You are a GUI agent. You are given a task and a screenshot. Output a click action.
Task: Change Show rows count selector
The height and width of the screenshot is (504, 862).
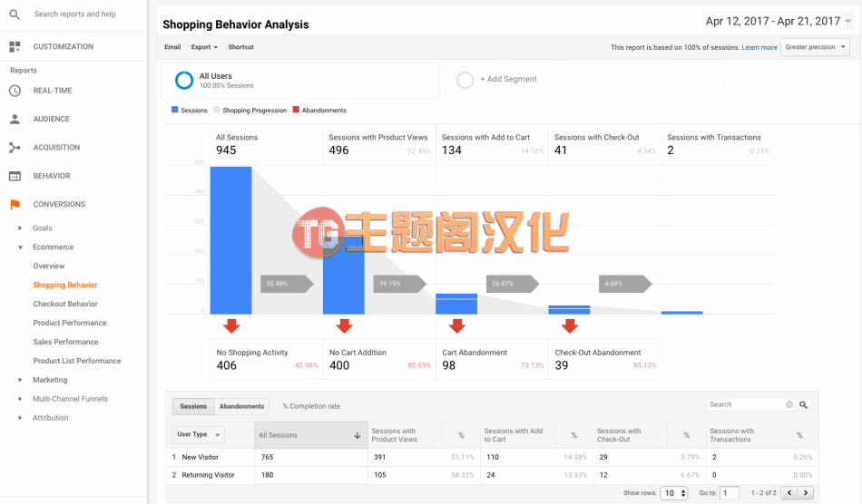tap(674, 493)
